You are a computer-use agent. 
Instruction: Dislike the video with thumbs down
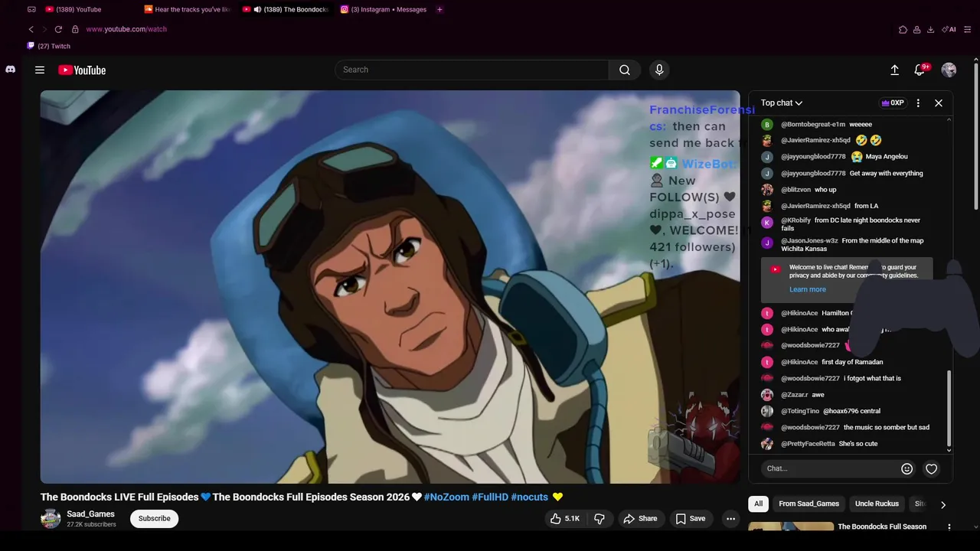click(599, 519)
